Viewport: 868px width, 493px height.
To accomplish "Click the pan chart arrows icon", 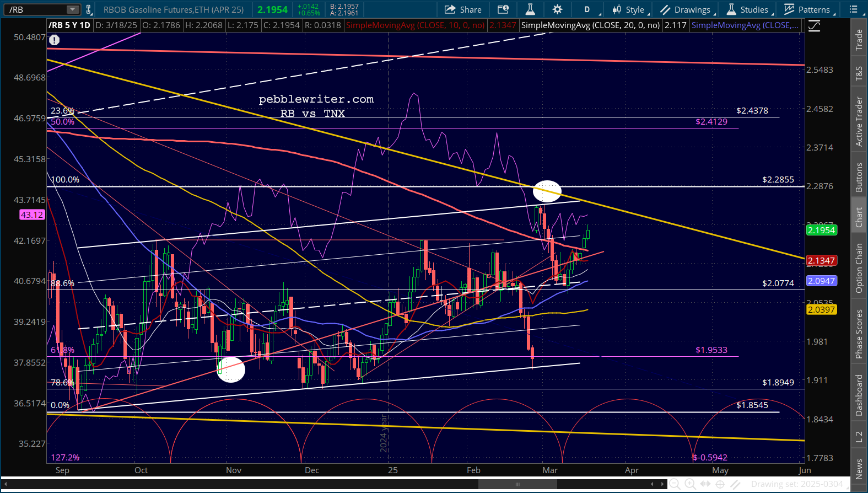I will pyautogui.click(x=705, y=484).
